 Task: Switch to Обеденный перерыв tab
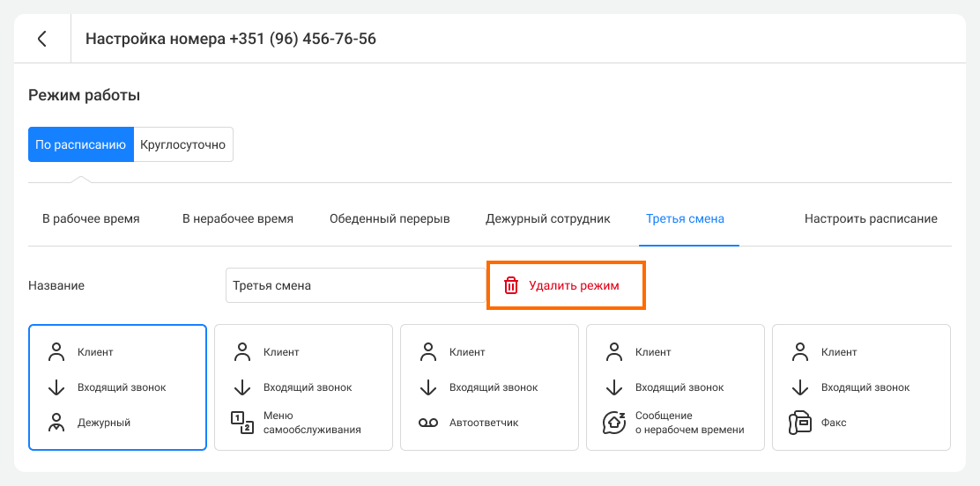390,219
